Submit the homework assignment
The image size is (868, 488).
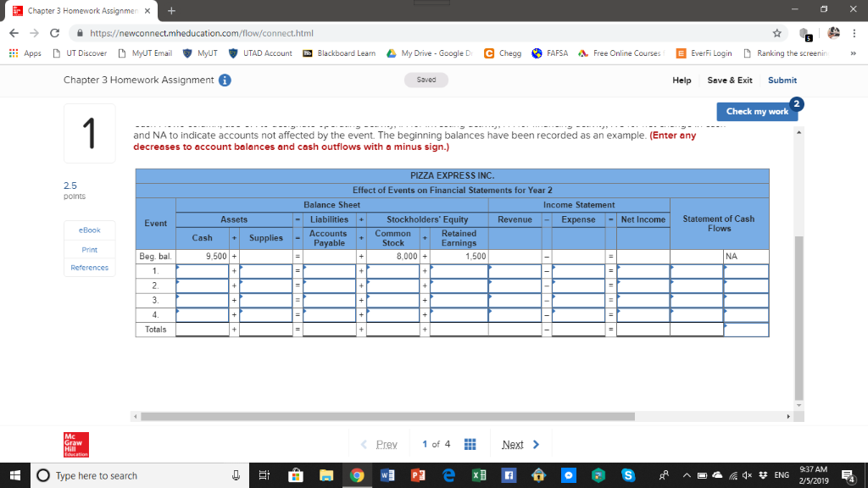782,80
